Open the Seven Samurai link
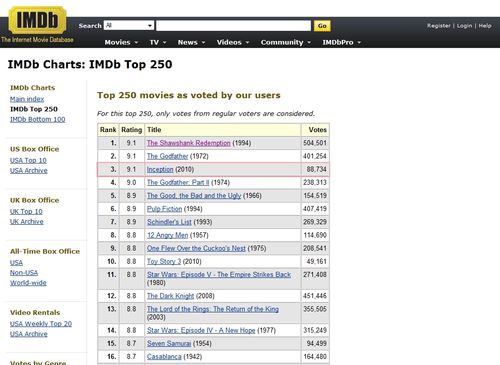The height and width of the screenshot is (365, 500). [x=169, y=343]
